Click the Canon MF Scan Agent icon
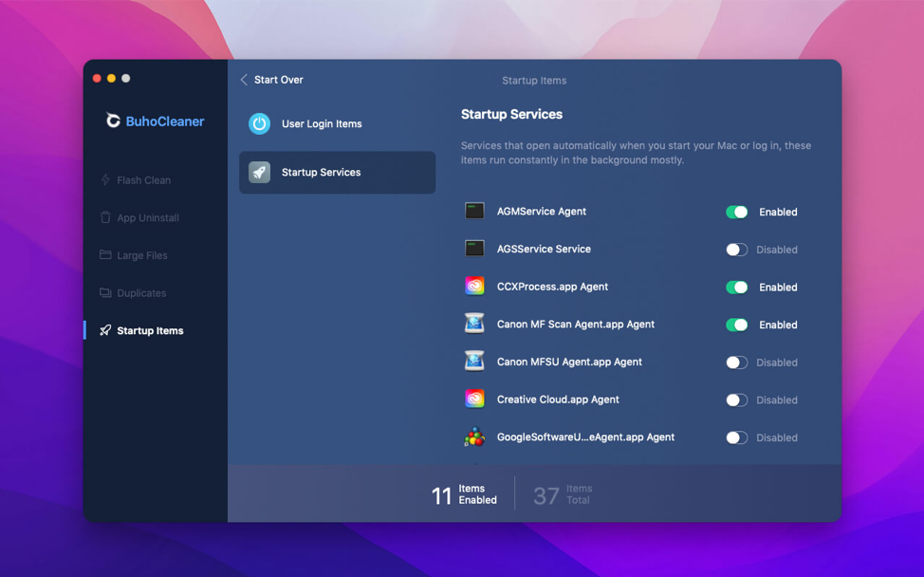This screenshot has width=924, height=577. pyautogui.click(x=474, y=324)
